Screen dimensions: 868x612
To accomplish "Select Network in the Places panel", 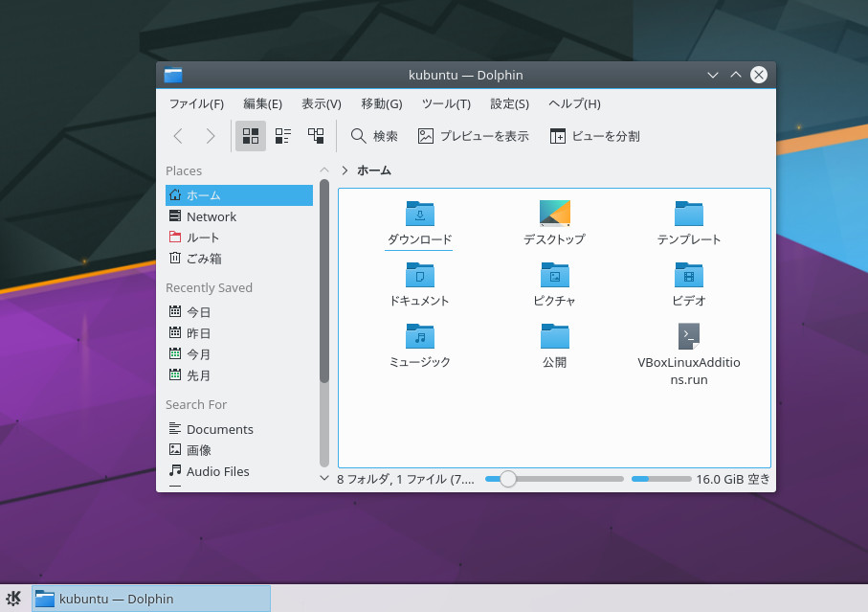I will tap(211, 216).
